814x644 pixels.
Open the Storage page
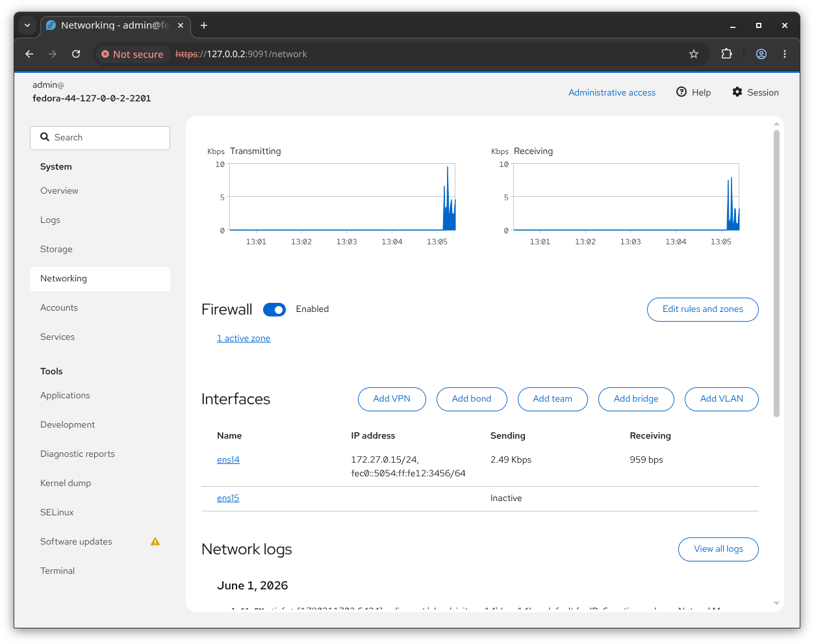tap(100, 249)
